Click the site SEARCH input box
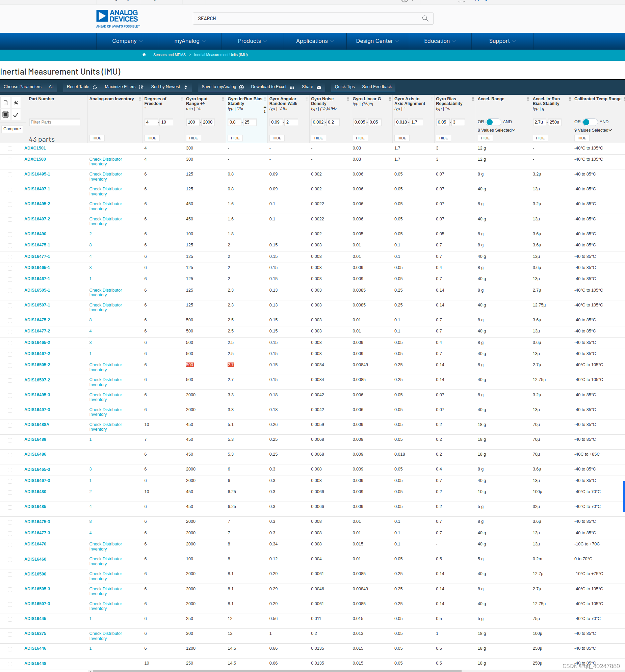 pyautogui.click(x=313, y=19)
